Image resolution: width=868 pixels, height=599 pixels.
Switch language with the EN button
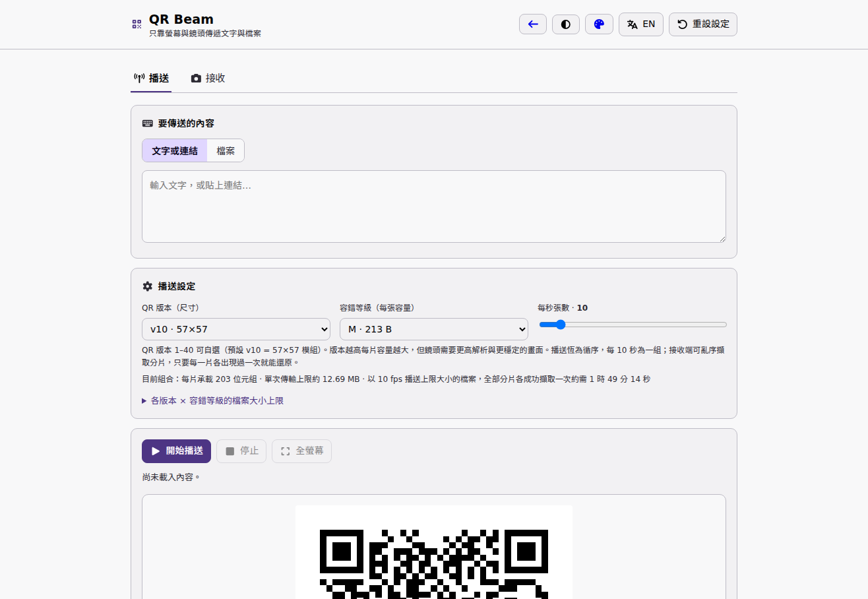(x=641, y=24)
